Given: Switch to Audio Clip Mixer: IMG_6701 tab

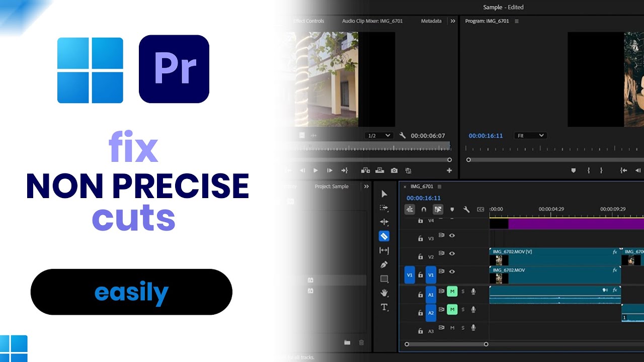Looking at the screenshot, I should pos(372,21).
